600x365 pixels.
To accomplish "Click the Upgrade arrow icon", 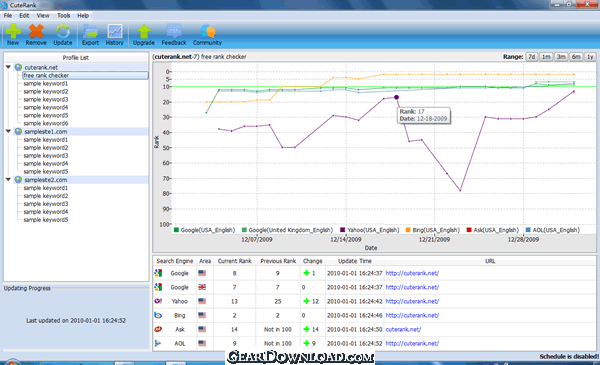I will click(144, 31).
